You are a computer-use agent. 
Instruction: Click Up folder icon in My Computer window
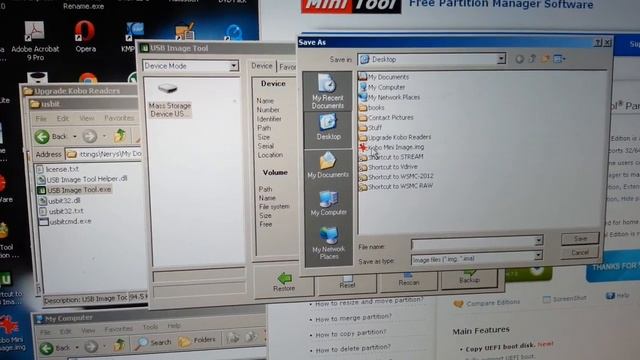point(120,345)
